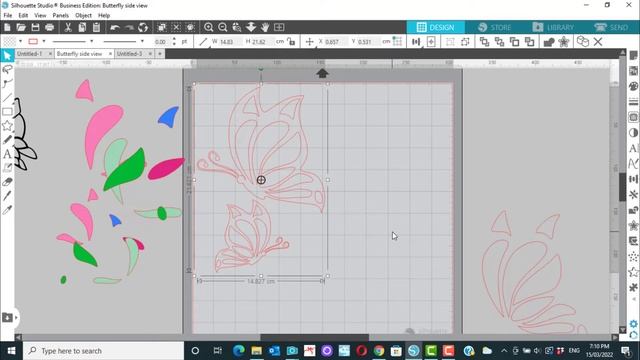Screen dimensions: 640x360
Task: Show hidden system tray icons
Action: click(x=504, y=351)
